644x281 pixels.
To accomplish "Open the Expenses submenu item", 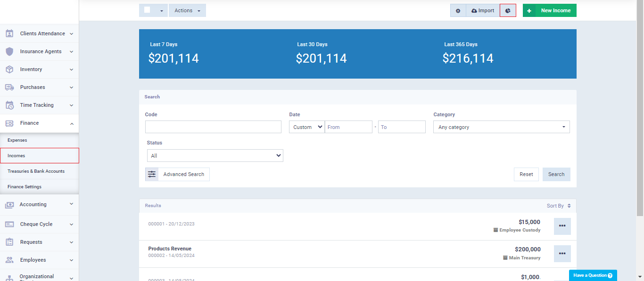I will pyautogui.click(x=17, y=140).
